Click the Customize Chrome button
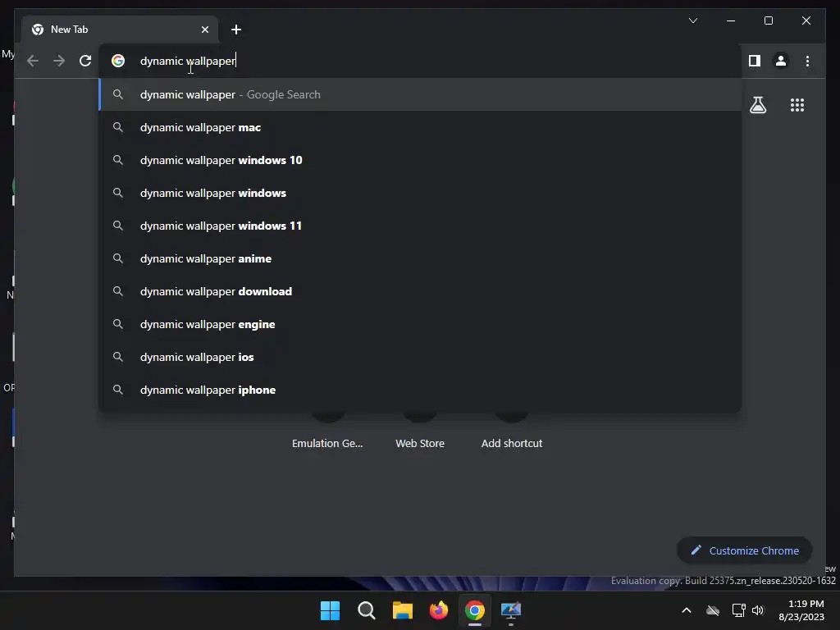Viewport: 840px width, 630px height. click(745, 550)
